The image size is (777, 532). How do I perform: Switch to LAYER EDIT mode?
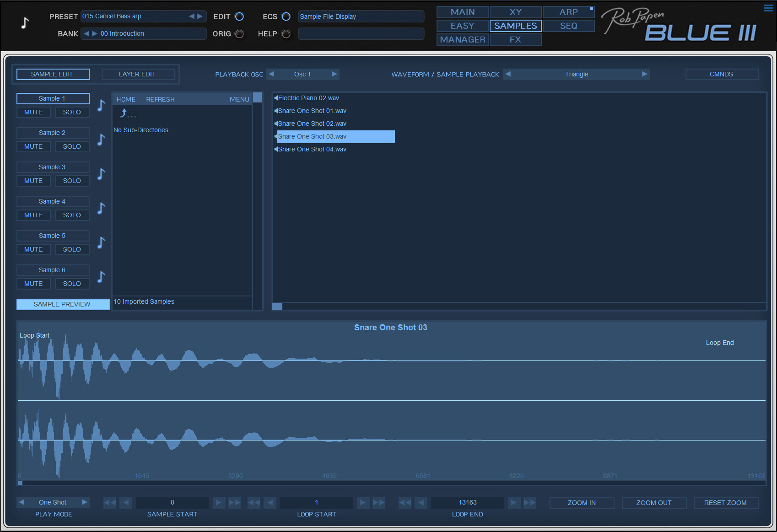pos(138,74)
